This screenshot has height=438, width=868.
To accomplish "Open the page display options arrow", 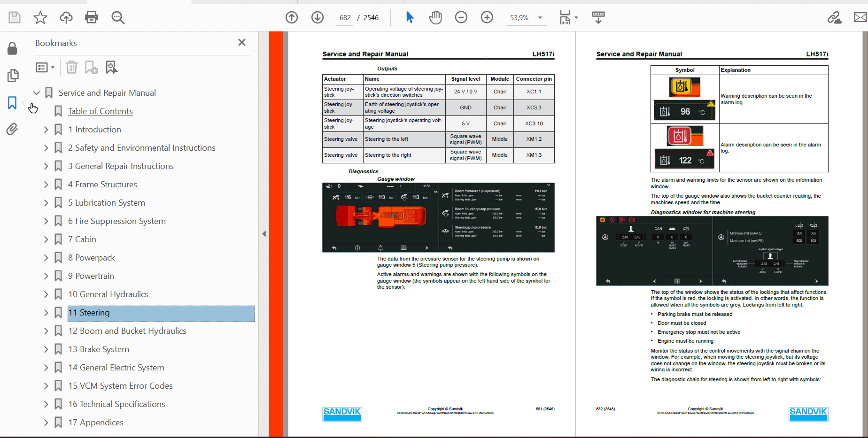I will point(576,18).
